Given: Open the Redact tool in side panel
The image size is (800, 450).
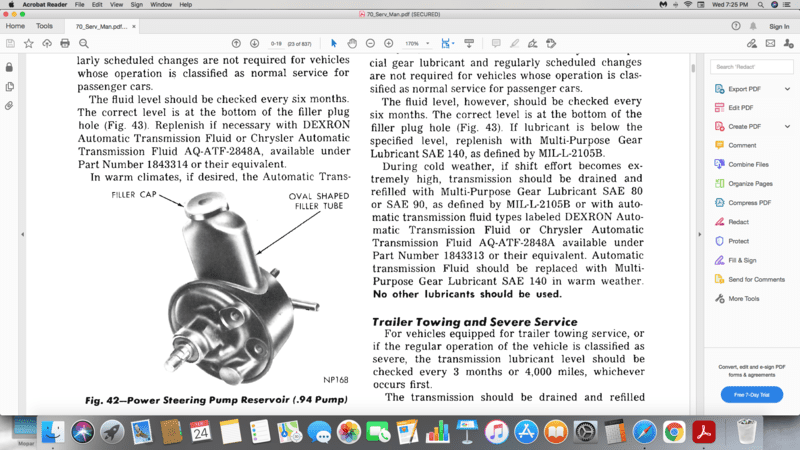Looking at the screenshot, I should (x=738, y=221).
